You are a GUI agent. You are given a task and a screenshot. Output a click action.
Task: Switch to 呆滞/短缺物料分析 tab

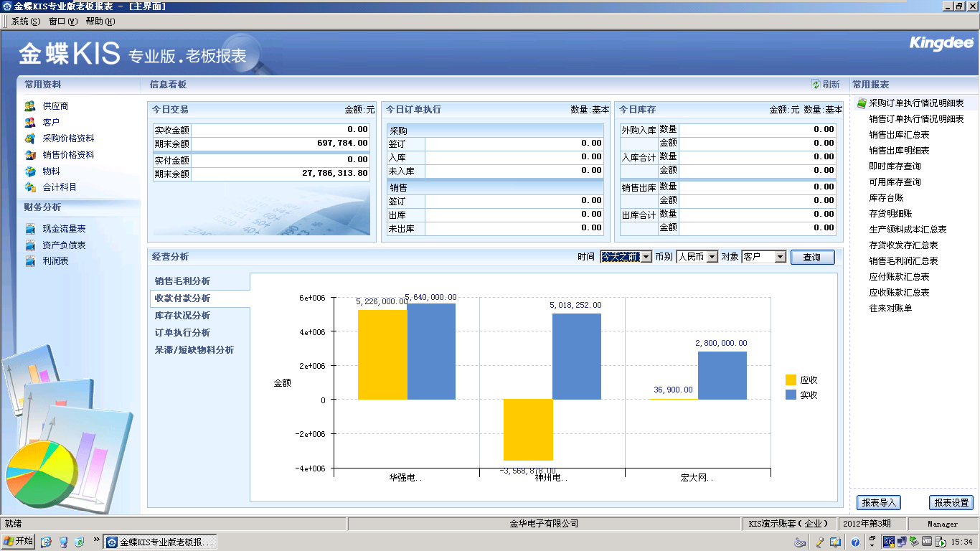(x=194, y=350)
